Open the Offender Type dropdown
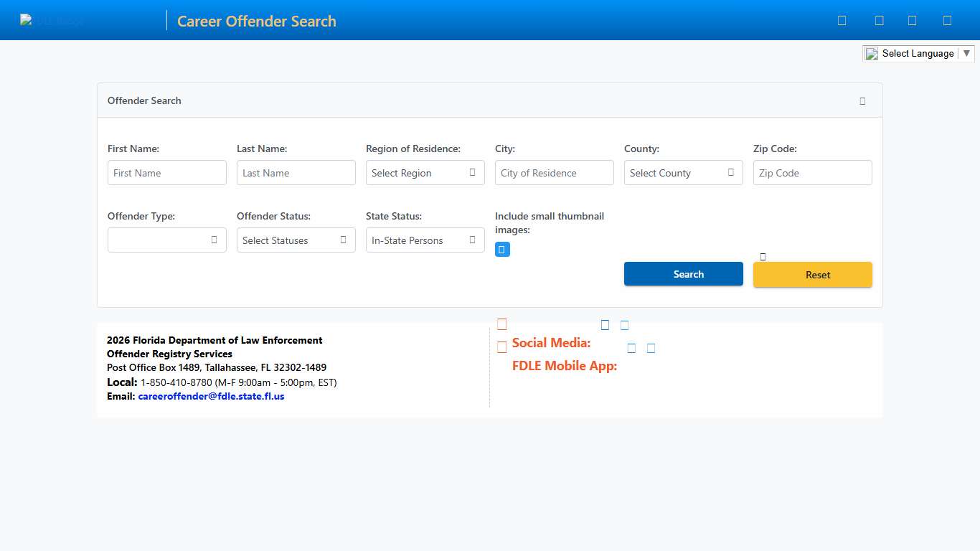 pyautogui.click(x=166, y=240)
